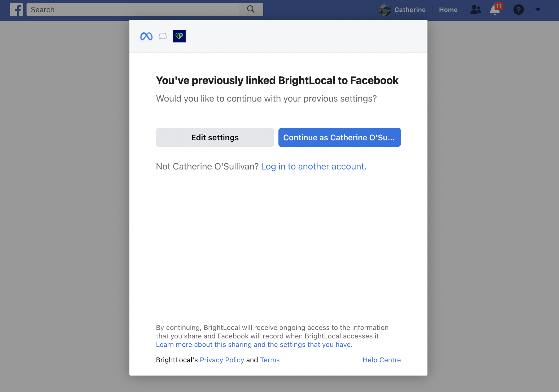Click the Edit settings button
Image resolution: width=559 pixels, height=392 pixels.
[215, 137]
